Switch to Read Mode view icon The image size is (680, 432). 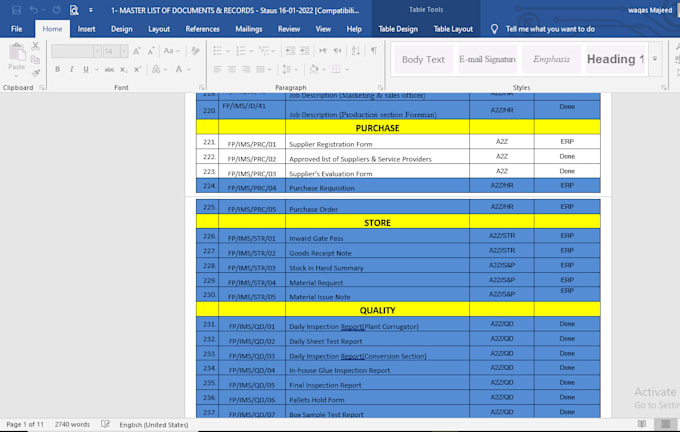click(x=642, y=424)
